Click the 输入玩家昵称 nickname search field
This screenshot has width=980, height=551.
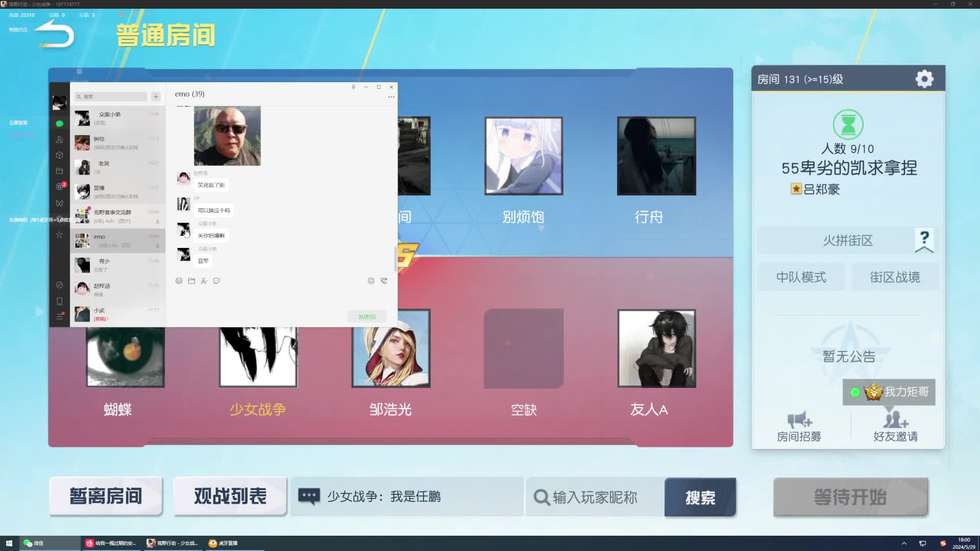click(x=595, y=497)
